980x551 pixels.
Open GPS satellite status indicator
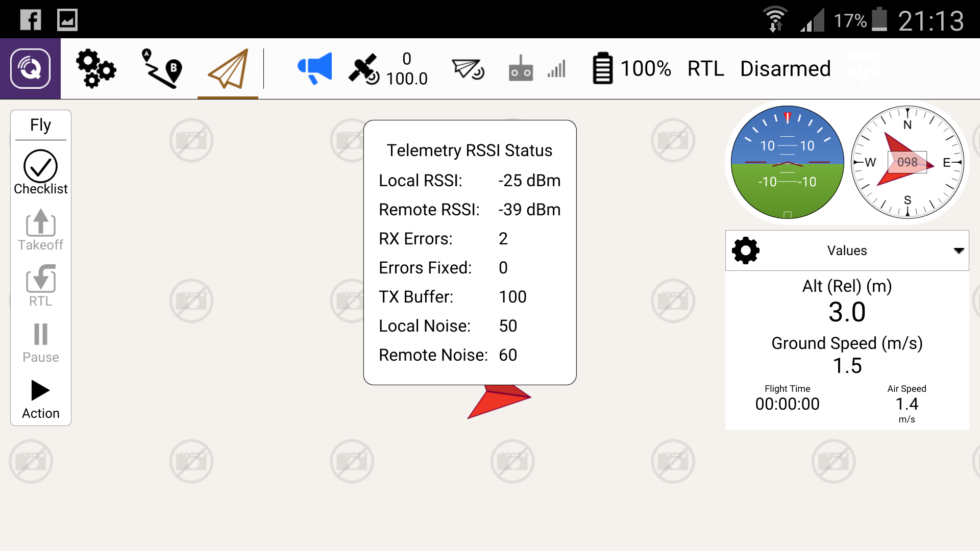pos(364,68)
